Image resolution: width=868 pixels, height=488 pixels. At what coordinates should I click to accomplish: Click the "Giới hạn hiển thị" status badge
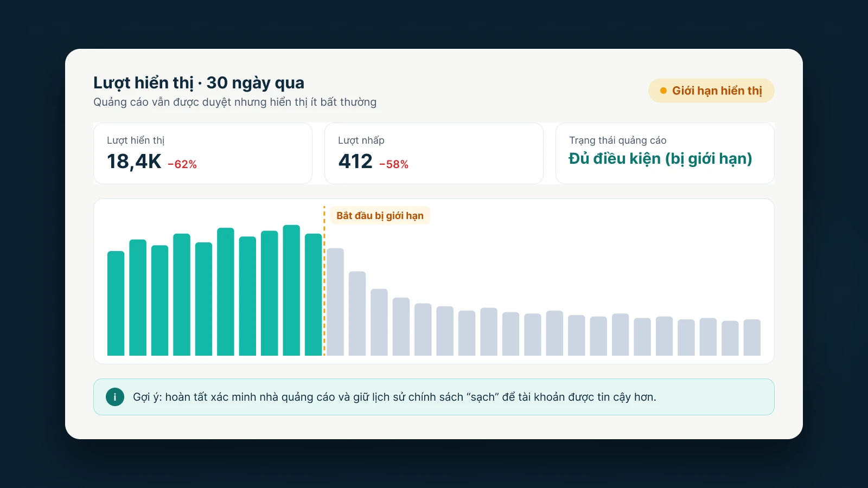click(711, 91)
